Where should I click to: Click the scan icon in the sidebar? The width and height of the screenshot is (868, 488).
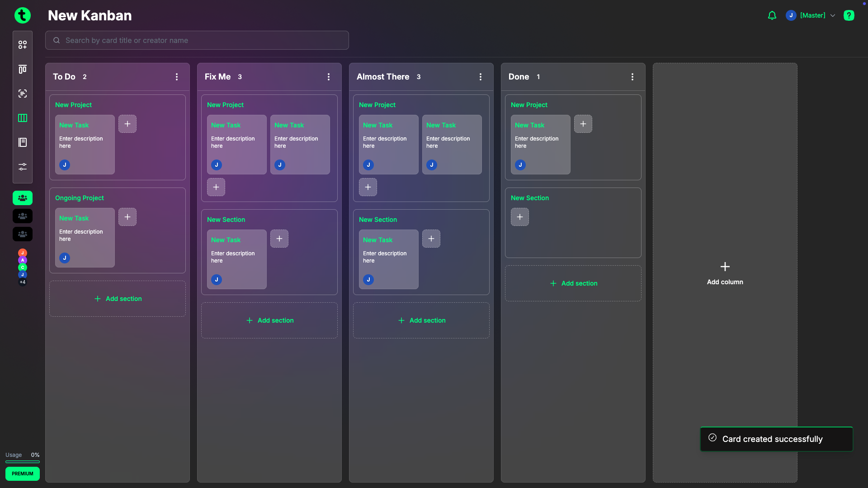coord(22,94)
